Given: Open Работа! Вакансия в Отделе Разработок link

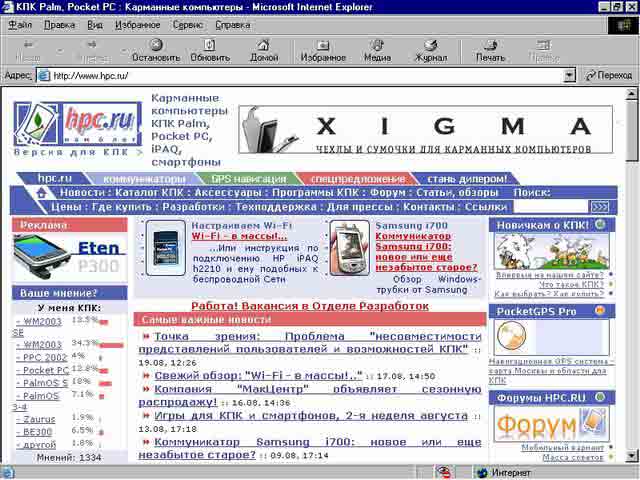Looking at the screenshot, I should point(310,306).
